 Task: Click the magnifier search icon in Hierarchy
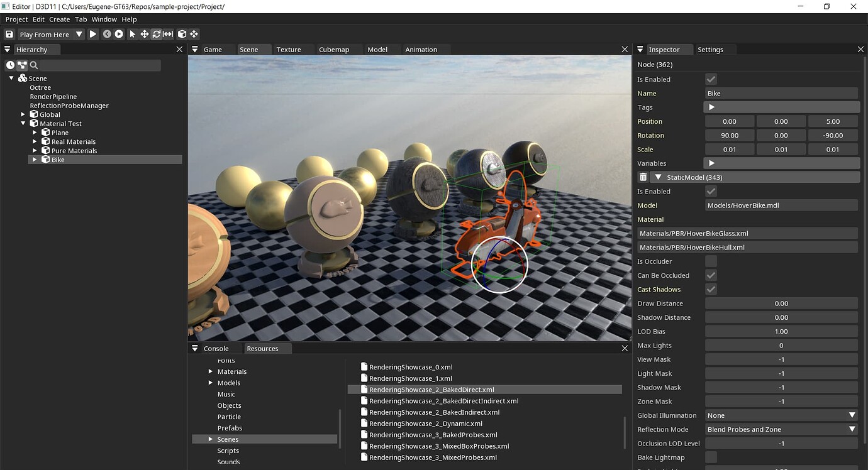[x=34, y=65]
